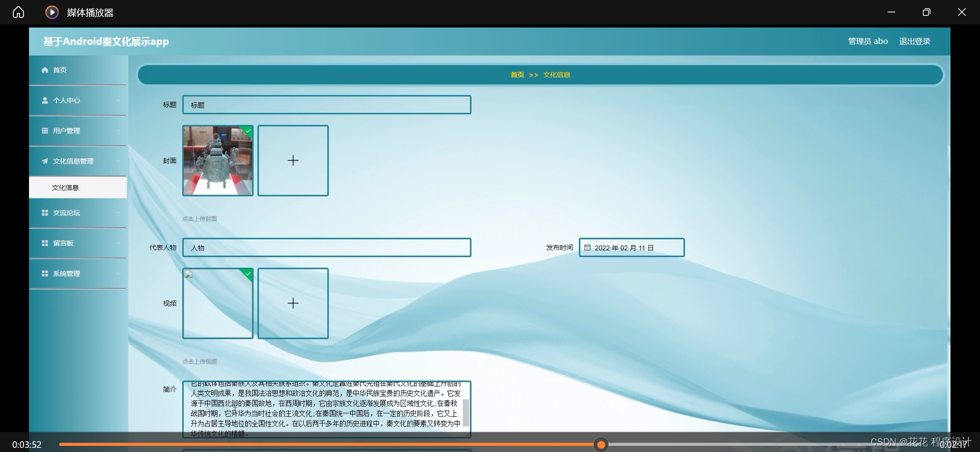Click the video progress slider handle
This screenshot has width=980, height=452.
pos(601,445)
